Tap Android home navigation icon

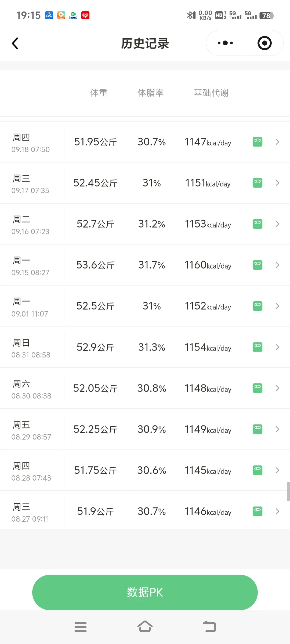(145, 627)
